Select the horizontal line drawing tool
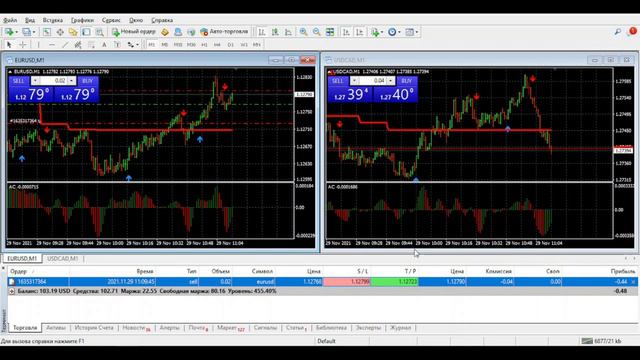Screen dimensions: 640x360 (x=52, y=44)
